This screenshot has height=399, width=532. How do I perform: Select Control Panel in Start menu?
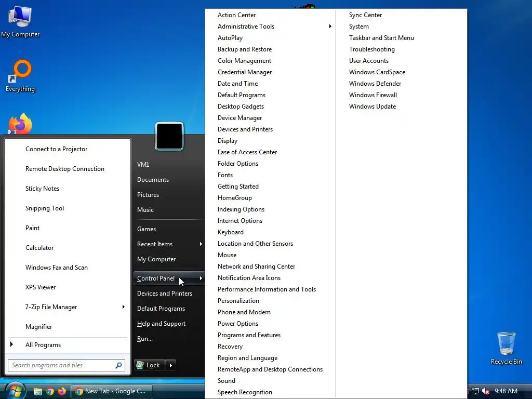(x=169, y=278)
